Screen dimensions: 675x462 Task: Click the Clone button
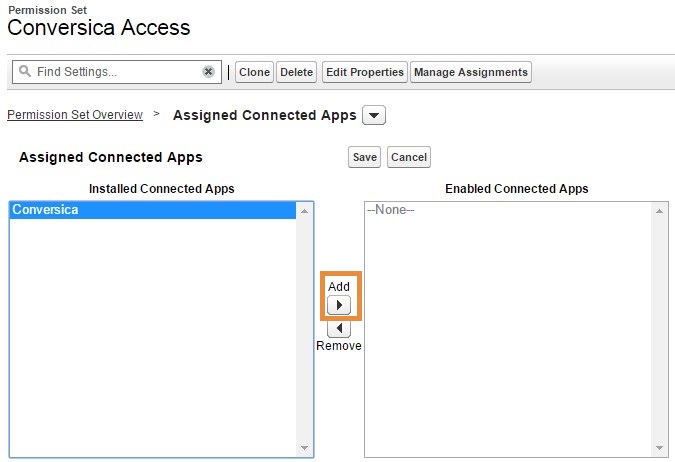254,72
